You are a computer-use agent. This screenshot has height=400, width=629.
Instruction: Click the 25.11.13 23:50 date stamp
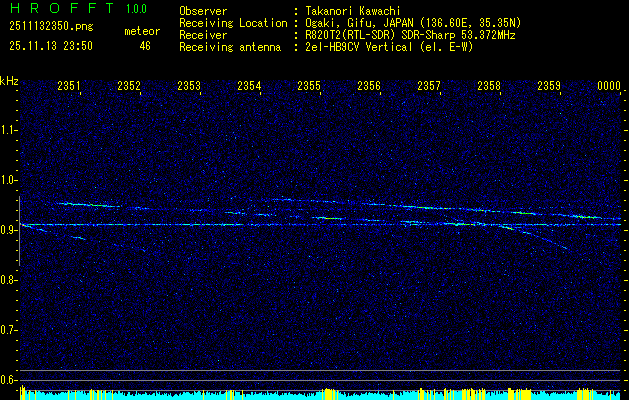[50, 46]
